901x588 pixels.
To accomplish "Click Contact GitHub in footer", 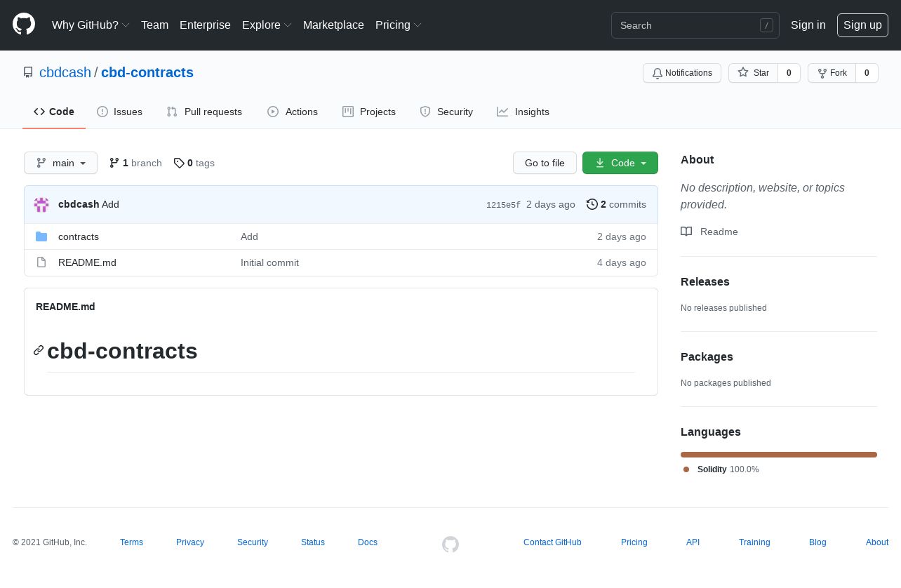I will click(x=552, y=542).
